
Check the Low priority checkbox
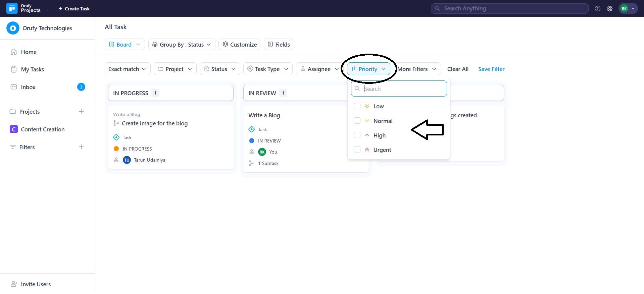pyautogui.click(x=357, y=106)
